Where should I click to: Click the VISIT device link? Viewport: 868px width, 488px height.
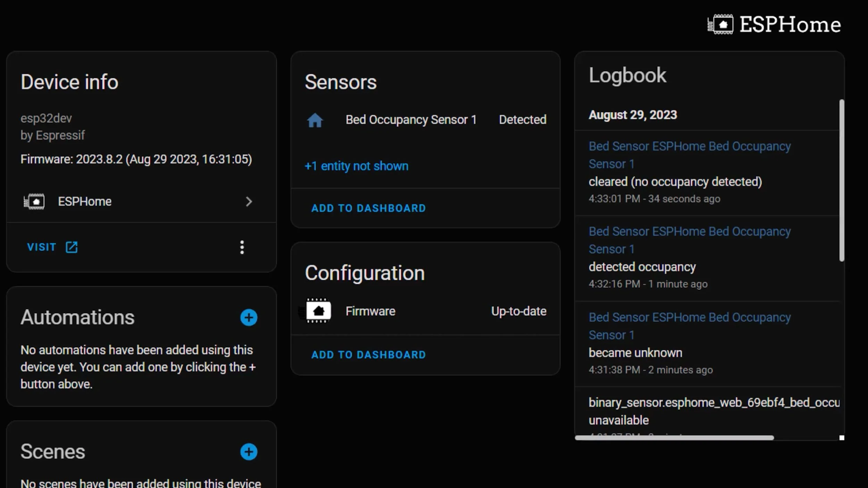(x=42, y=247)
